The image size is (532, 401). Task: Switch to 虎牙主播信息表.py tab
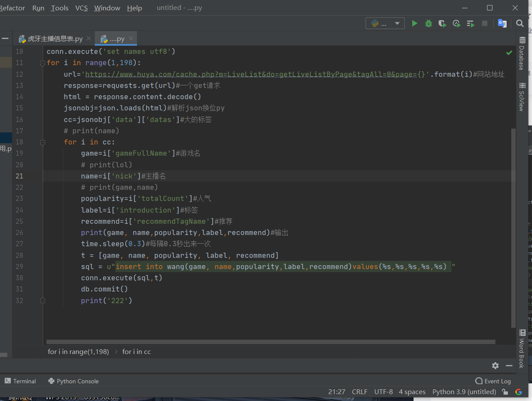(55, 39)
